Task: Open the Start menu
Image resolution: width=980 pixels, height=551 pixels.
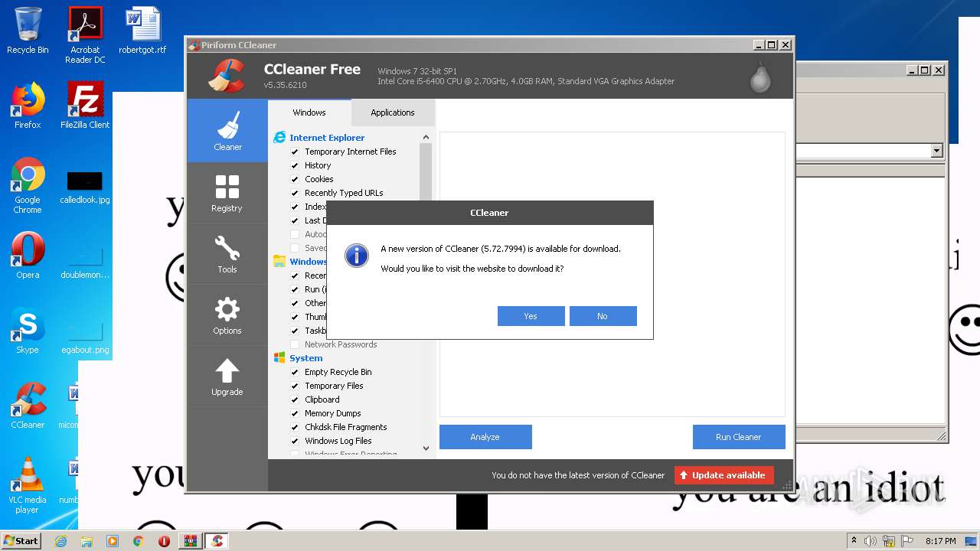Action: [x=21, y=541]
